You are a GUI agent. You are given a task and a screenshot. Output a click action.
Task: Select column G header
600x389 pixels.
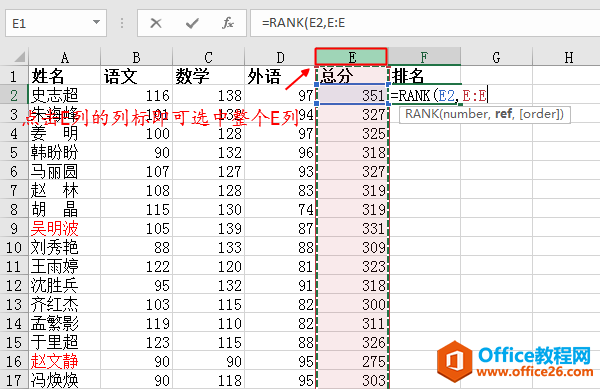tap(496, 57)
